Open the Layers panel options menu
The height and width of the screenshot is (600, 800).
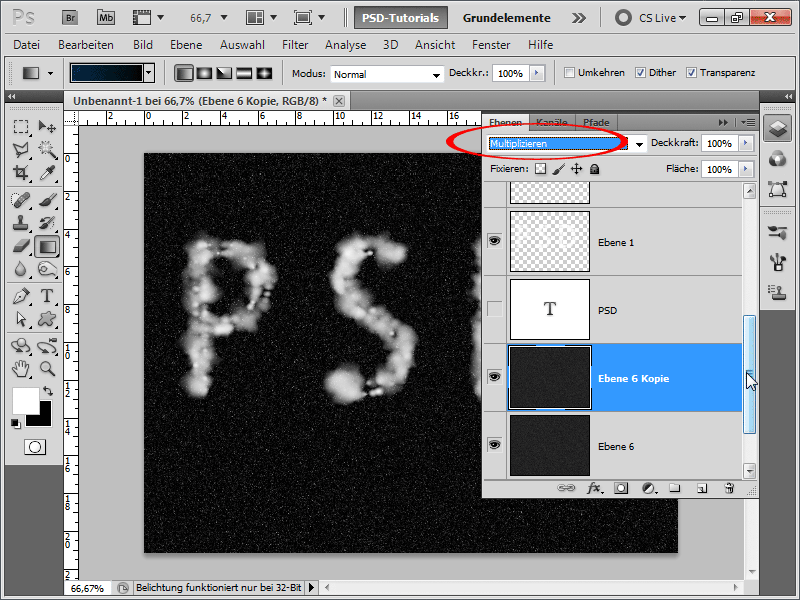coord(748,122)
